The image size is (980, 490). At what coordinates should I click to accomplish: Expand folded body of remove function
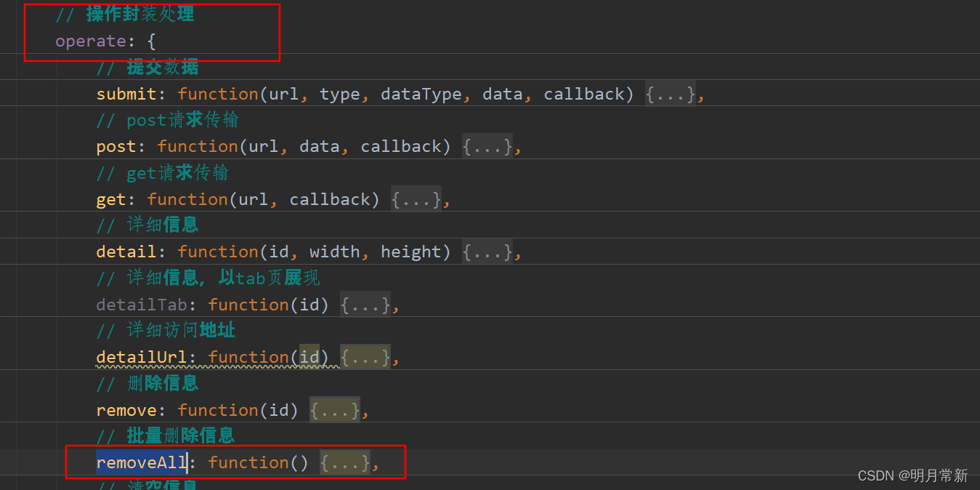point(335,410)
